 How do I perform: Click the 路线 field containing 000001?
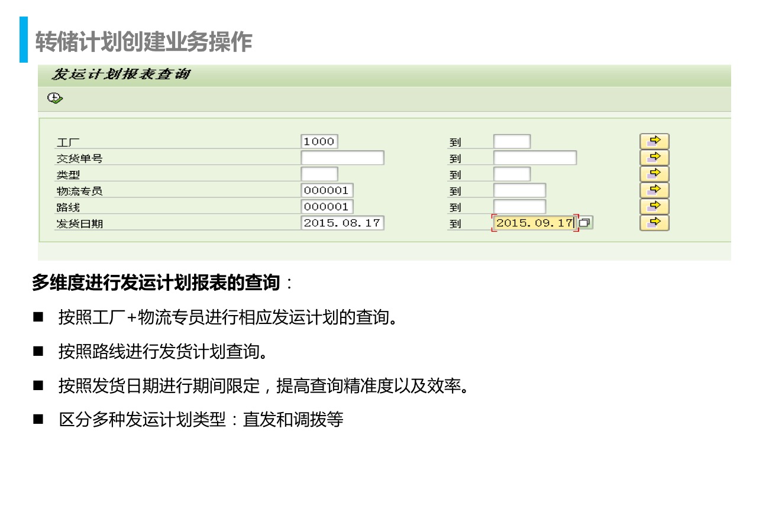(x=327, y=207)
